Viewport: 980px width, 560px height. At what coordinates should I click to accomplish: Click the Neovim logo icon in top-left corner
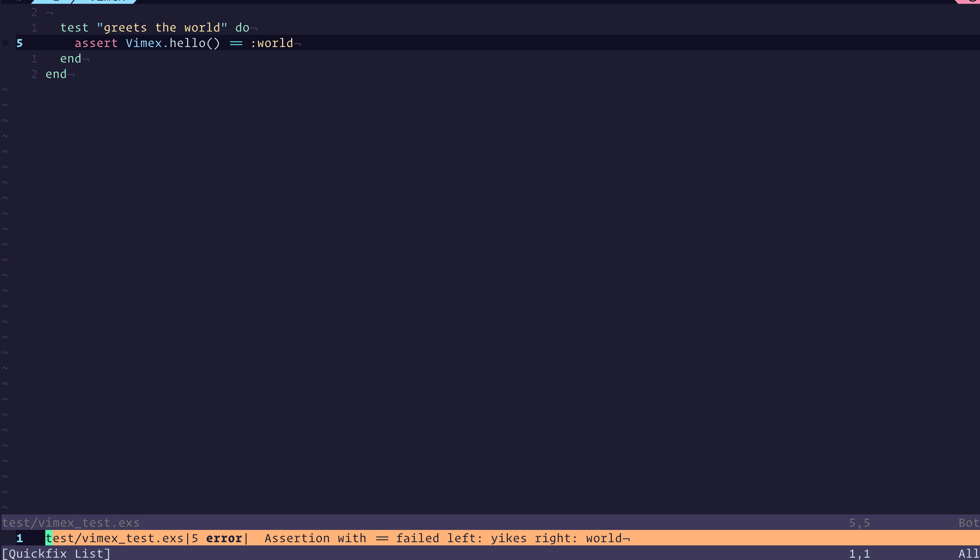click(18, 1)
